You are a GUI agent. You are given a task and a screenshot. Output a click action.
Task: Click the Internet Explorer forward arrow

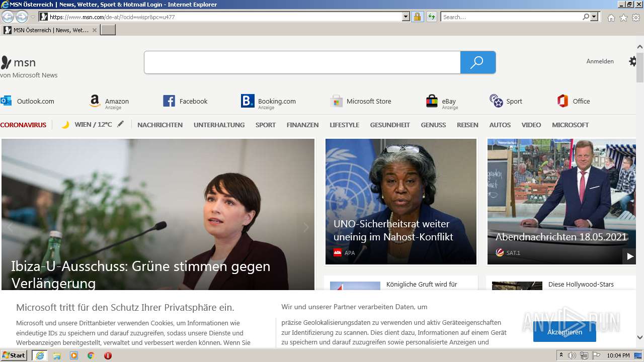click(22, 17)
